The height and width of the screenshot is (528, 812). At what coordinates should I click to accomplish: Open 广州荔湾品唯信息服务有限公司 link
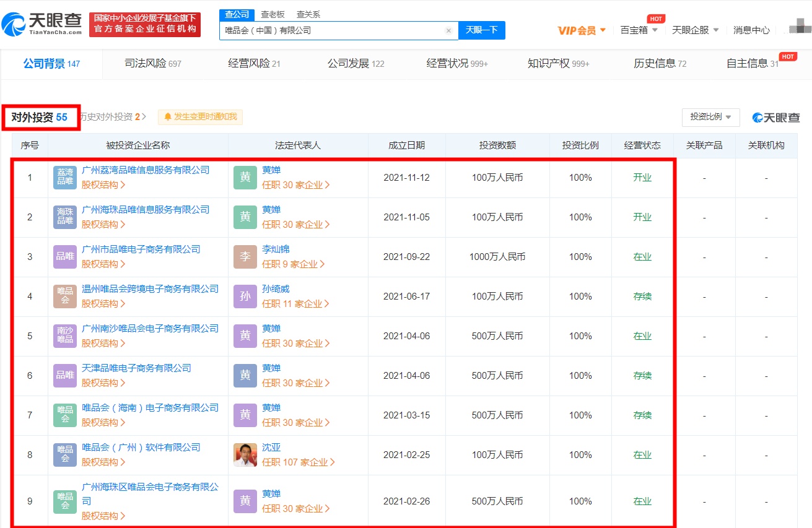coord(146,170)
